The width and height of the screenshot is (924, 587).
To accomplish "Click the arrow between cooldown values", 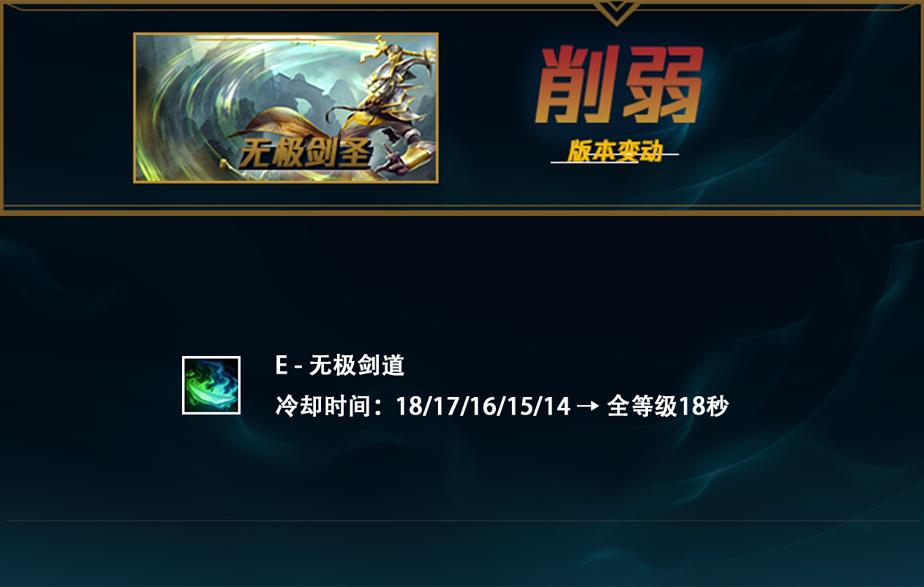I will click(588, 406).
